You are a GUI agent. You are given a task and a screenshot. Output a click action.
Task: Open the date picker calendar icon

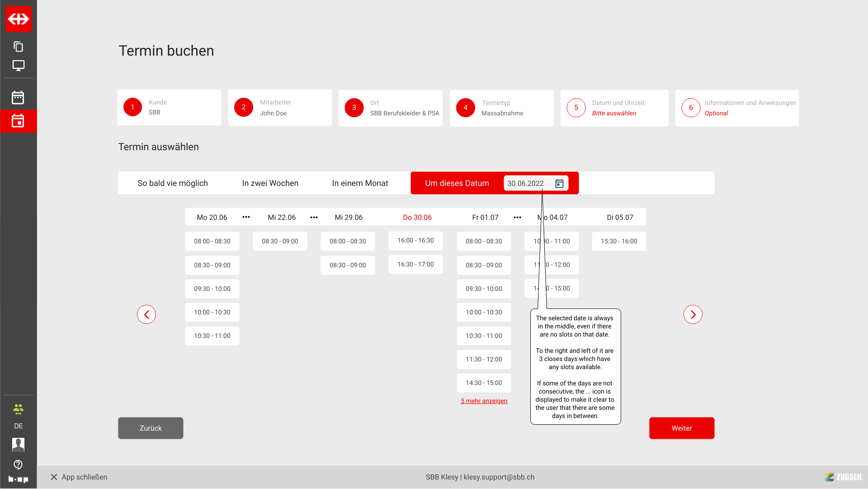coord(559,183)
